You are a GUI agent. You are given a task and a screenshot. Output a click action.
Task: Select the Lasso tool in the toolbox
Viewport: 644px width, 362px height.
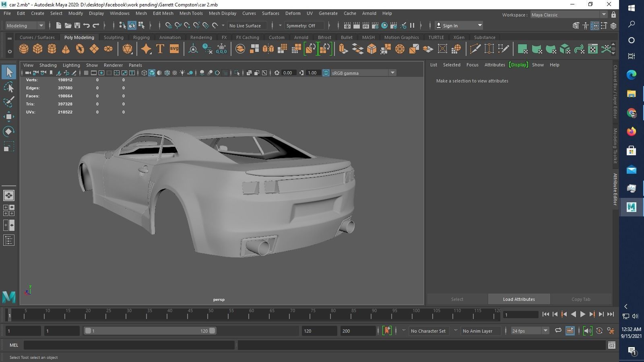pos(9,87)
